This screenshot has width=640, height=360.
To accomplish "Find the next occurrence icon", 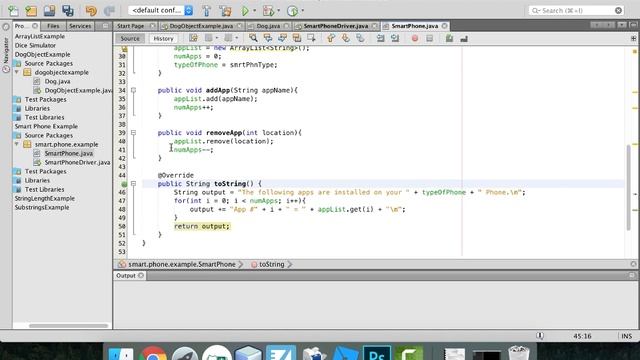I will [282, 38].
